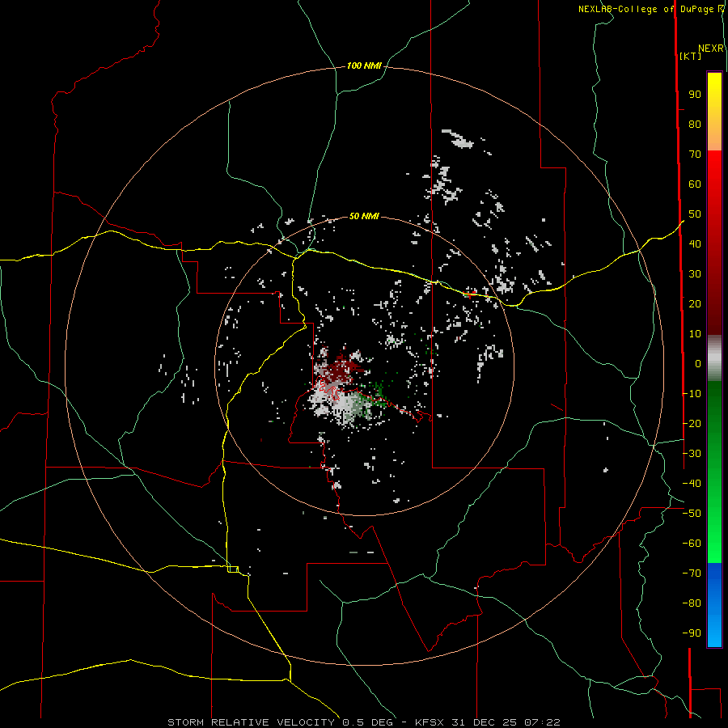Click the 07:22 time stamp
Viewport: 728px width, 728px height.
(x=542, y=722)
